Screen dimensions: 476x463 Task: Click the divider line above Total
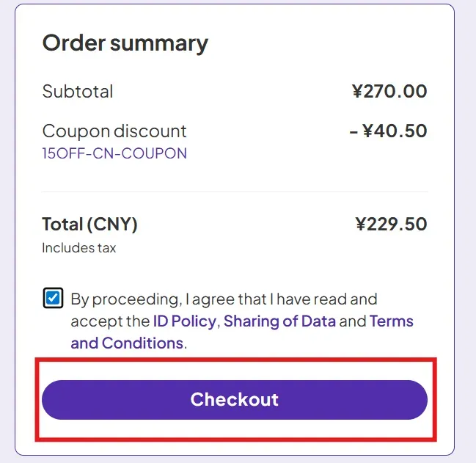coord(235,192)
